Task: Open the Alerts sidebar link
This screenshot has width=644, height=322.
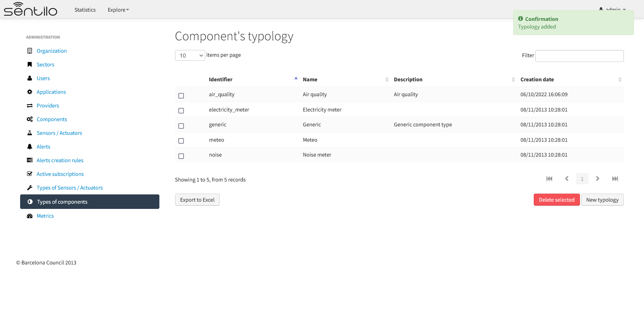Action: point(43,147)
